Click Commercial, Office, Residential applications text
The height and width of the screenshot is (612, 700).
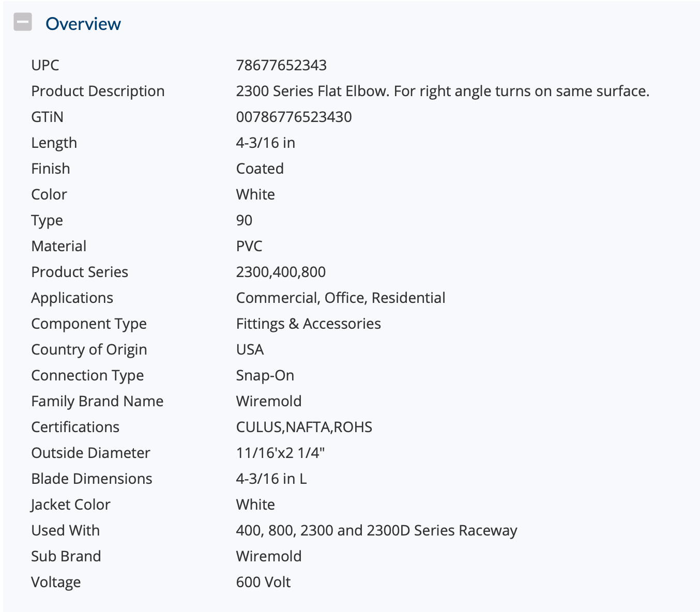(341, 298)
